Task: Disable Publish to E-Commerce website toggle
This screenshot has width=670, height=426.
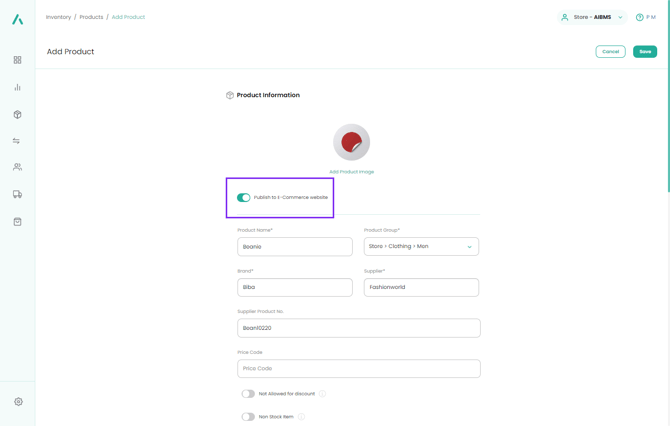Action: tap(244, 198)
